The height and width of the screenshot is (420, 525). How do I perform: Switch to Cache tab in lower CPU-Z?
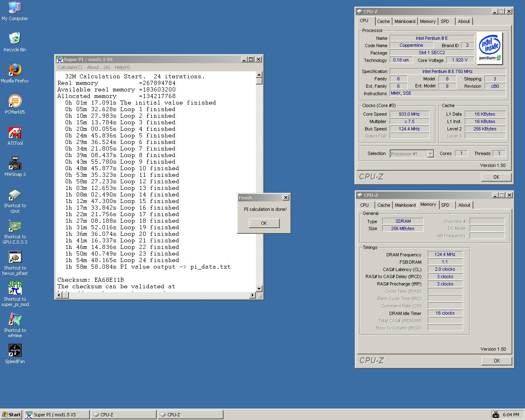coord(383,205)
